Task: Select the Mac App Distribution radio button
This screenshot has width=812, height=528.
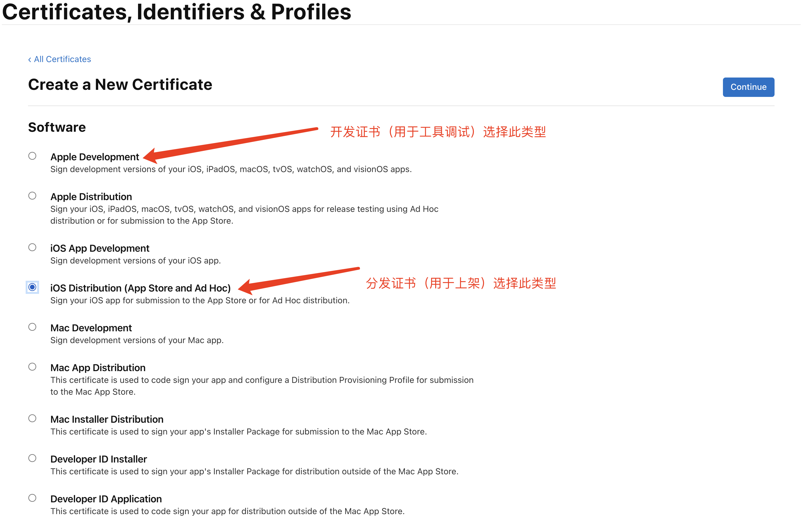Action: coord(32,367)
